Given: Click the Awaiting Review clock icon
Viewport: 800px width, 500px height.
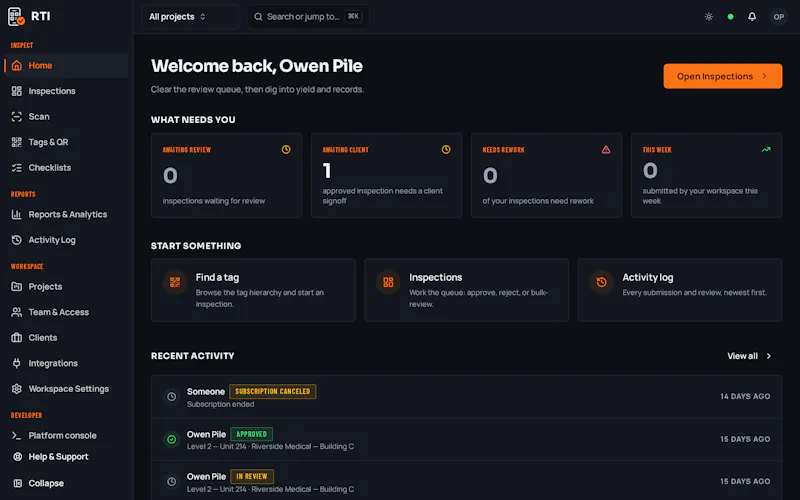Looking at the screenshot, I should coord(286,149).
